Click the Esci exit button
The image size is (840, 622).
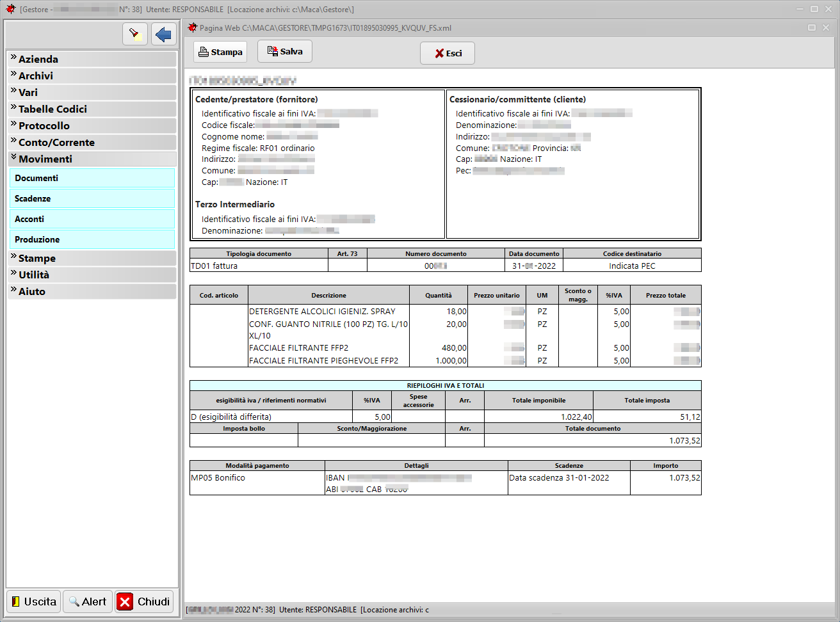pyautogui.click(x=448, y=53)
